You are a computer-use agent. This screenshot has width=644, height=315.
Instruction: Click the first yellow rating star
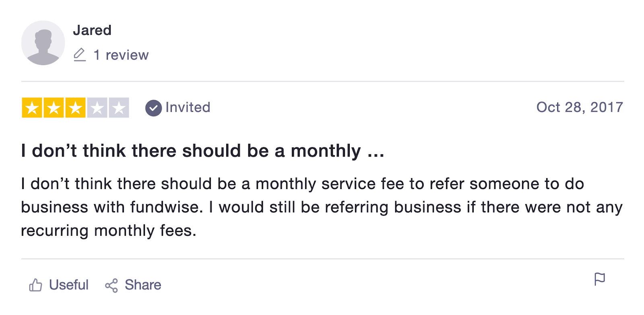click(32, 108)
